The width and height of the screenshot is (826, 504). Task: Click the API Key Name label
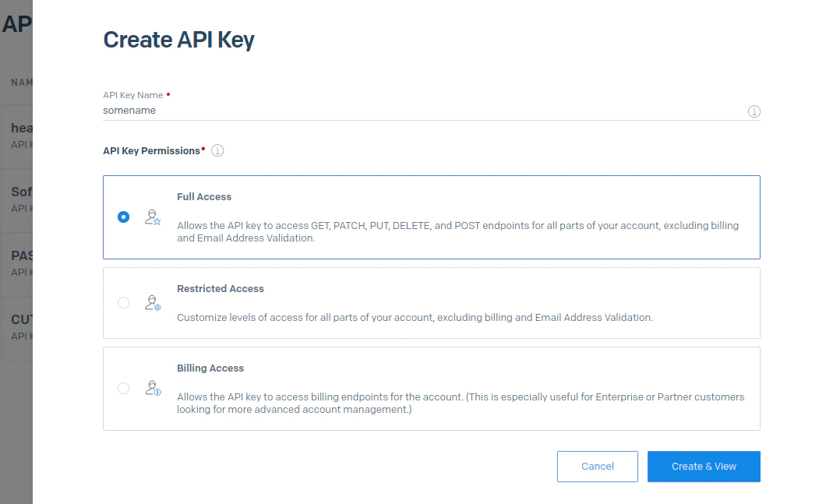(132, 95)
